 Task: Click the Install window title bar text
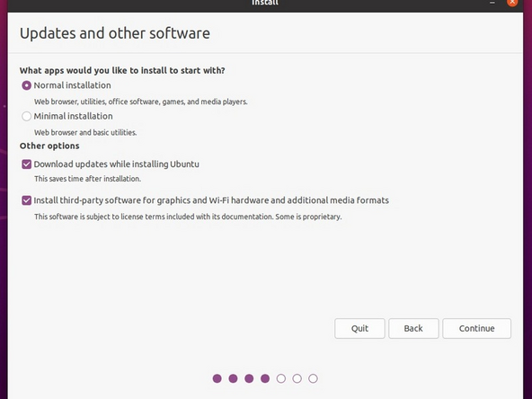265,3
